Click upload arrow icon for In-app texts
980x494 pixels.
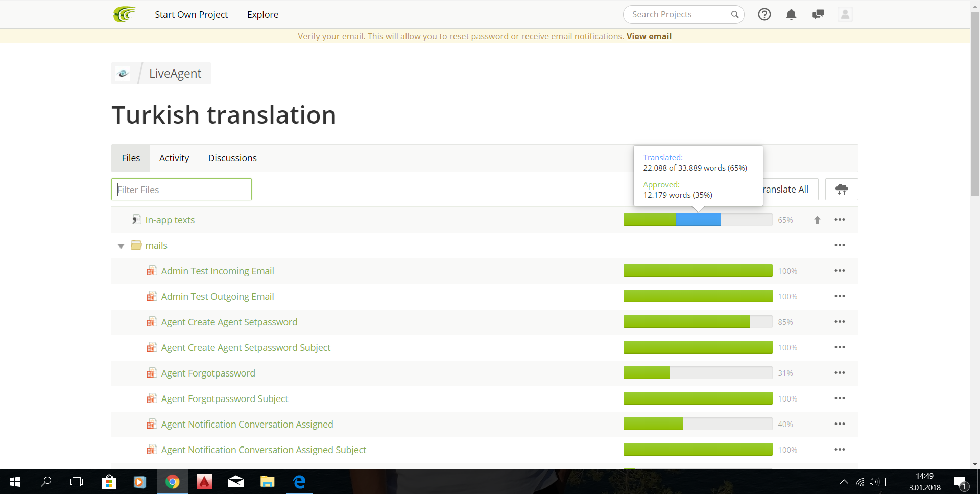817,220
